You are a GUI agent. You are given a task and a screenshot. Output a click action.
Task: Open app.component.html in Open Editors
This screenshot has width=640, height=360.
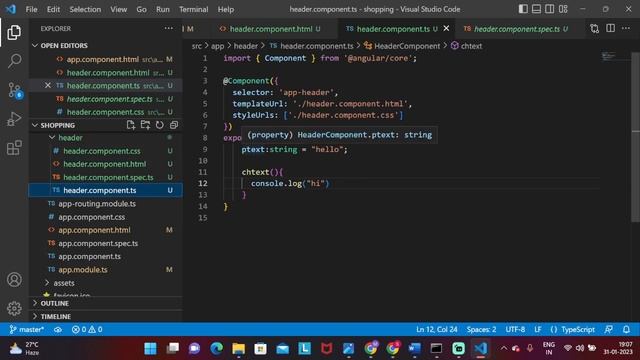[102, 60]
